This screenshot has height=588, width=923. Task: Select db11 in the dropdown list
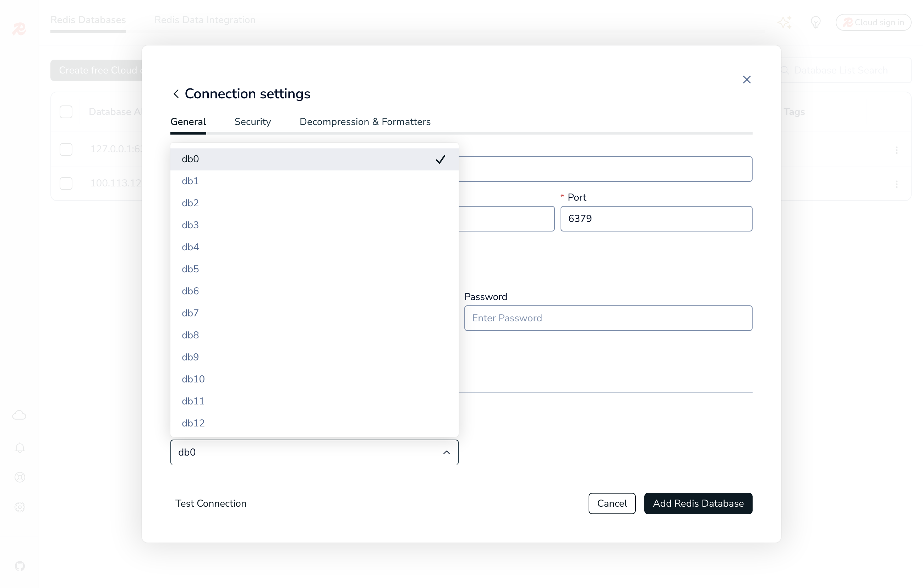314,401
